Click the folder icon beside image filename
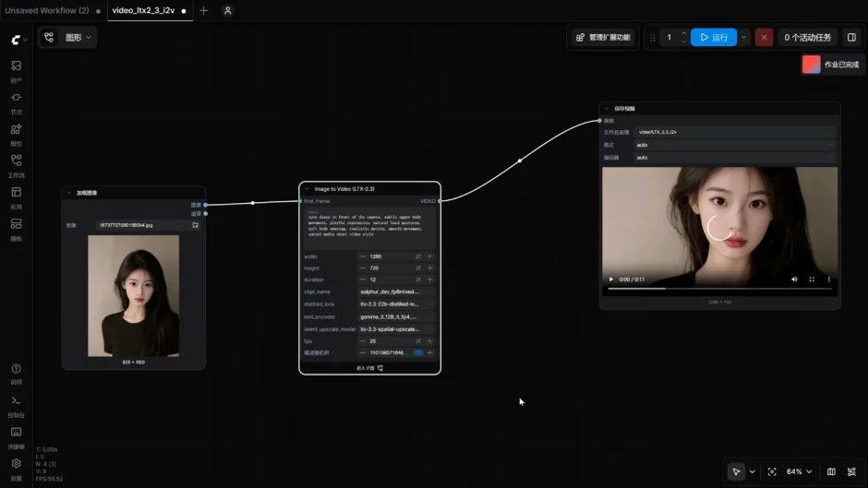The width and height of the screenshot is (868, 488). point(196,225)
